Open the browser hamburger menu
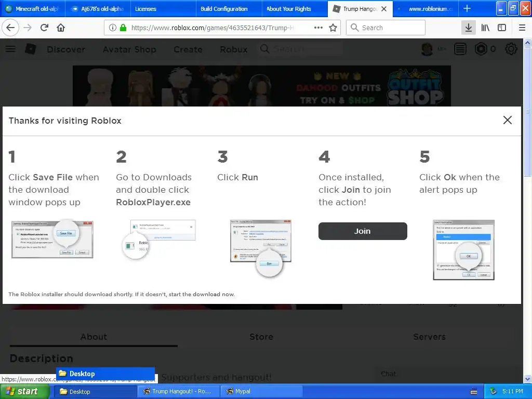 522,28
